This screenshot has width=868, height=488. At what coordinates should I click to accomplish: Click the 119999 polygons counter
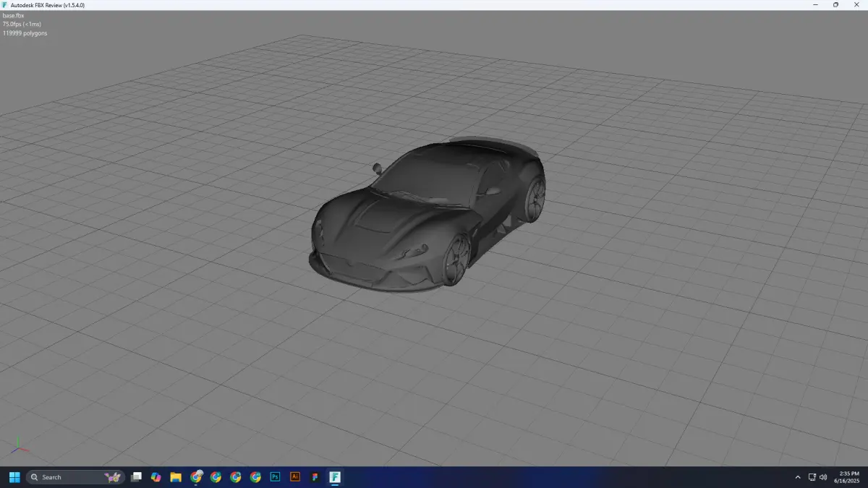tap(25, 33)
